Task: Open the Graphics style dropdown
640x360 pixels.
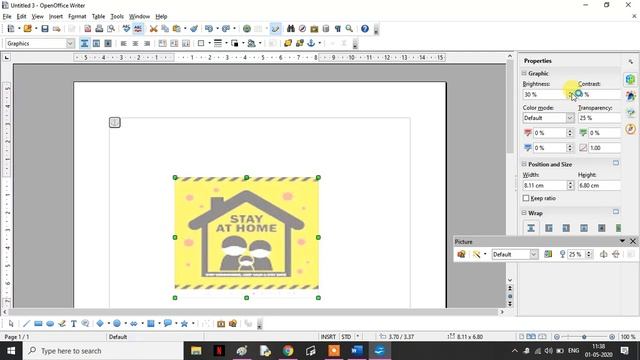Action: click(70, 43)
